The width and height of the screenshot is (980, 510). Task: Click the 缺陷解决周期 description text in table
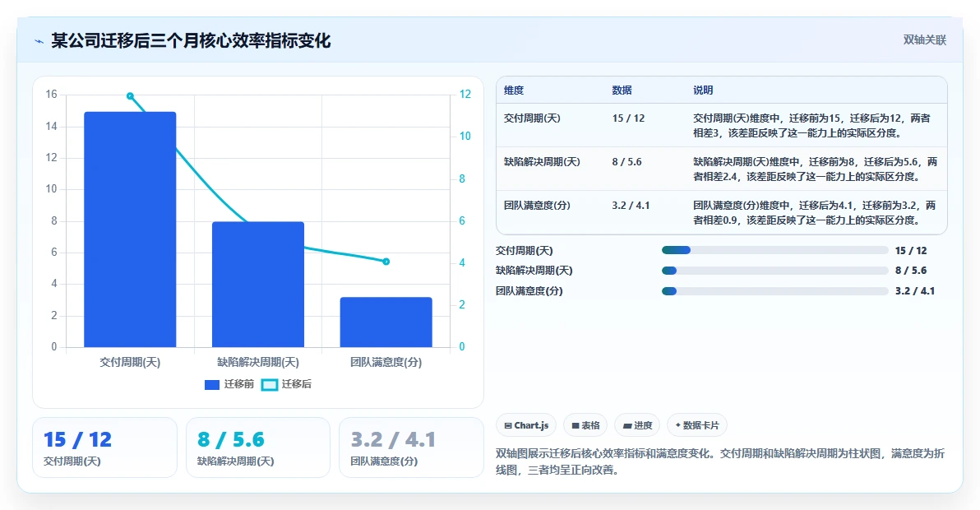click(x=815, y=169)
